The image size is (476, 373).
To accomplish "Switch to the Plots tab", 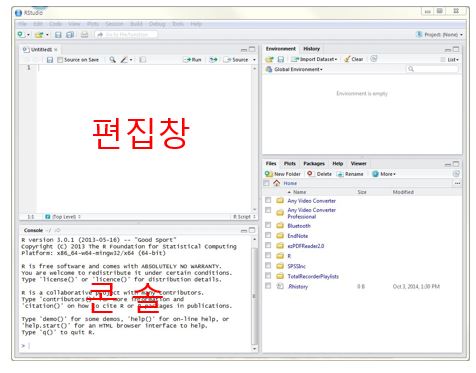I will 290,164.
